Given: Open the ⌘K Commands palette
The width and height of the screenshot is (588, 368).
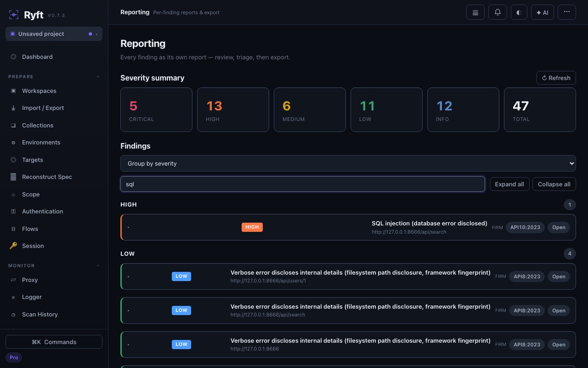Looking at the screenshot, I should (54, 342).
